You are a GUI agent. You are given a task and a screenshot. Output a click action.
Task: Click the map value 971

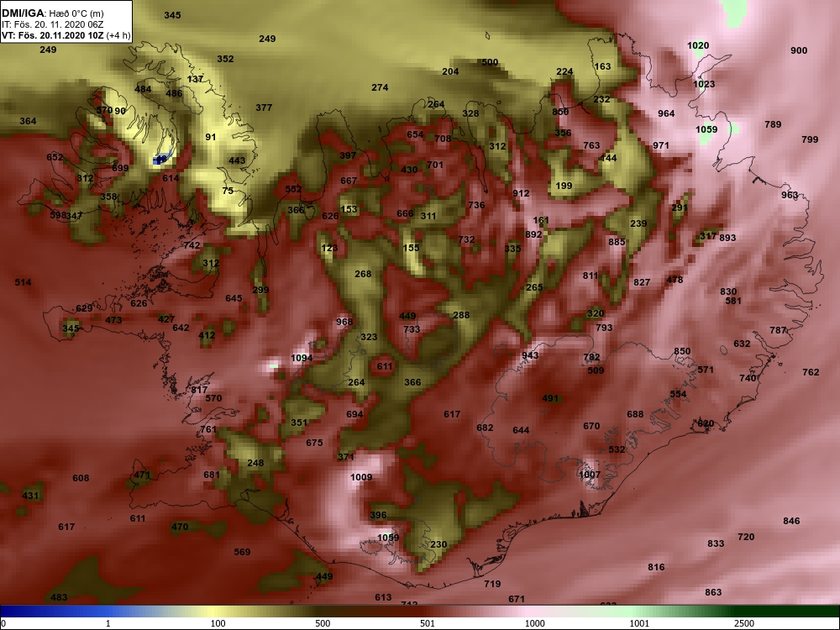(661, 145)
